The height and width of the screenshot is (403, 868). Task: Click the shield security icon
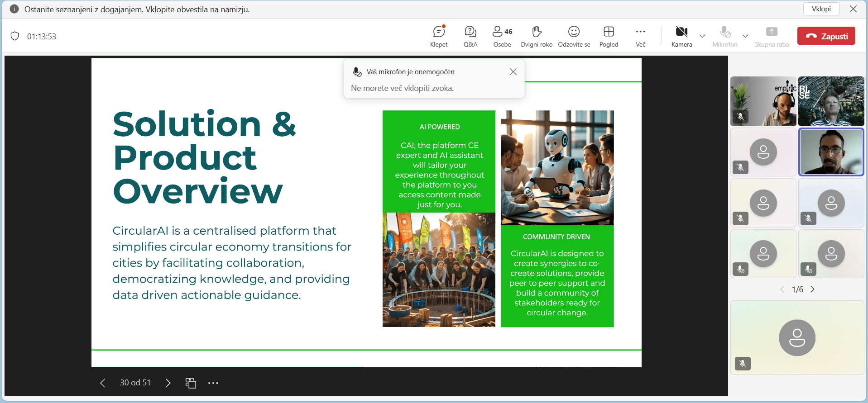point(15,36)
